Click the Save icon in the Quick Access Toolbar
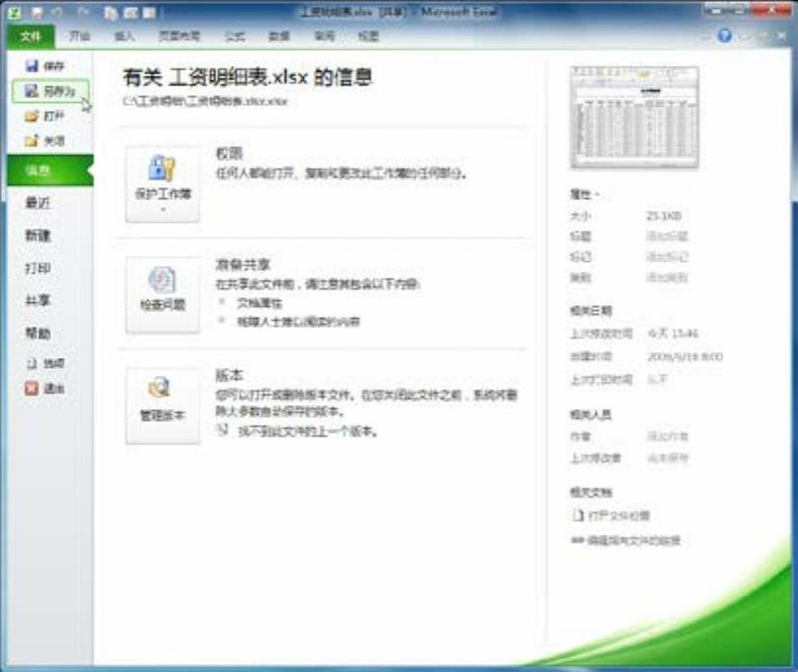Image resolution: width=798 pixels, height=672 pixels. point(36,12)
